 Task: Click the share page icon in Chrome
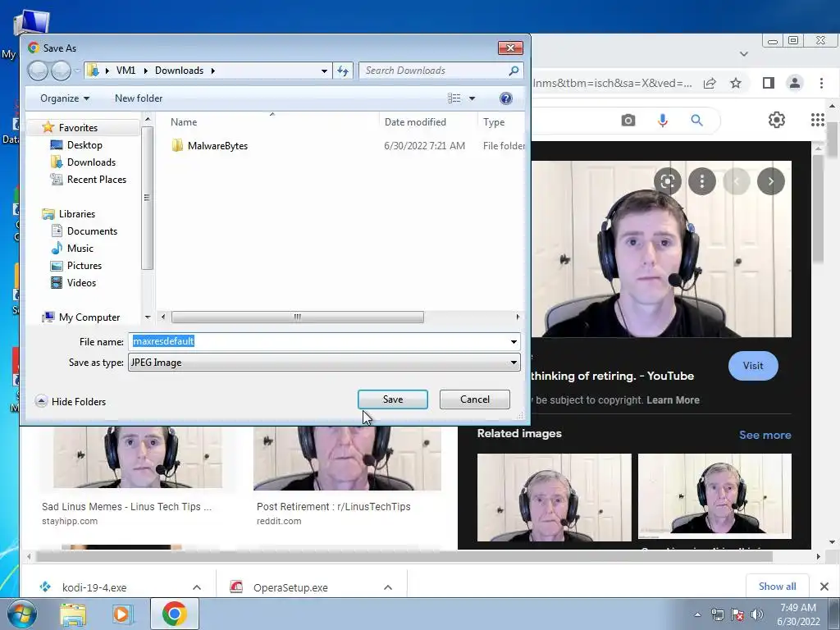pos(710,83)
